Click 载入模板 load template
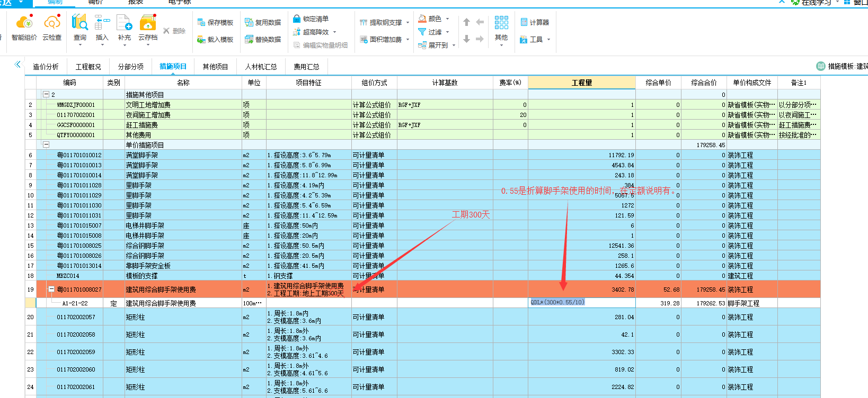The image size is (868, 398). click(215, 39)
